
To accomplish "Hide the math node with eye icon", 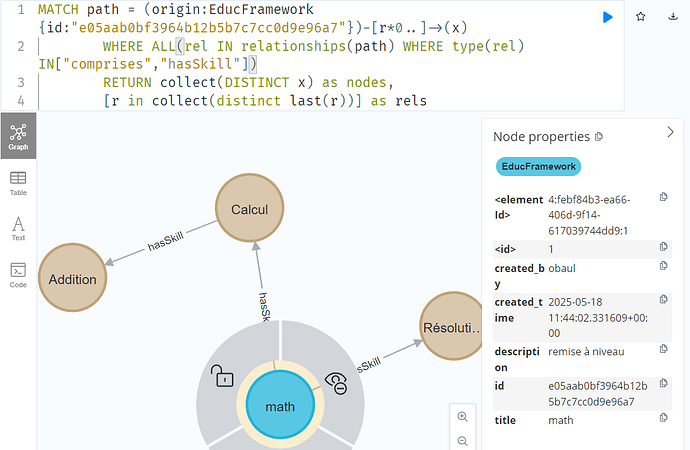I will 337,383.
